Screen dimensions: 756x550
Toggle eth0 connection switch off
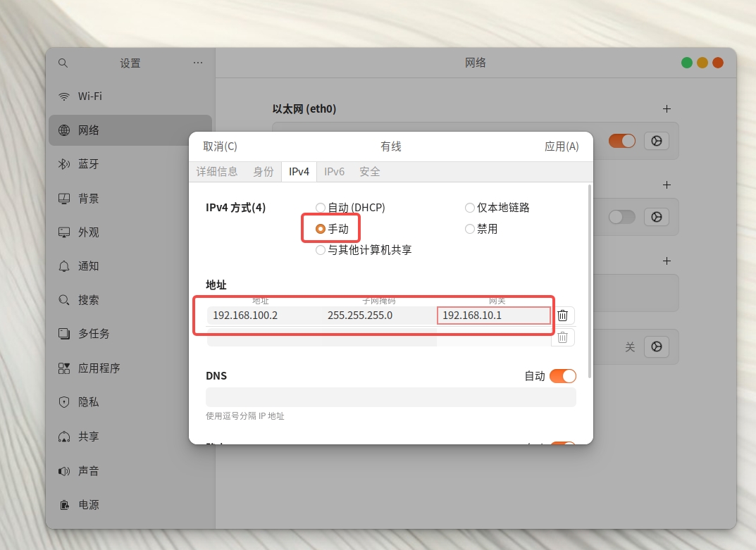point(622,141)
